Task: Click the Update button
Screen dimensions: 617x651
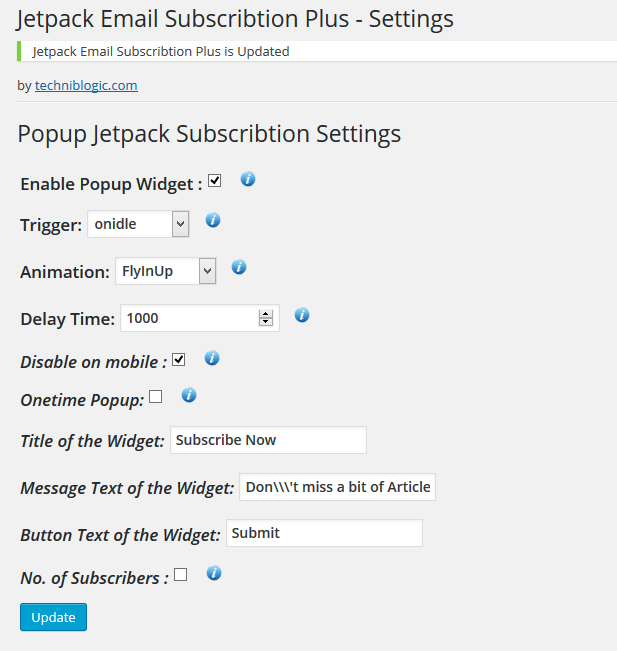Action: pyautogui.click(x=54, y=617)
